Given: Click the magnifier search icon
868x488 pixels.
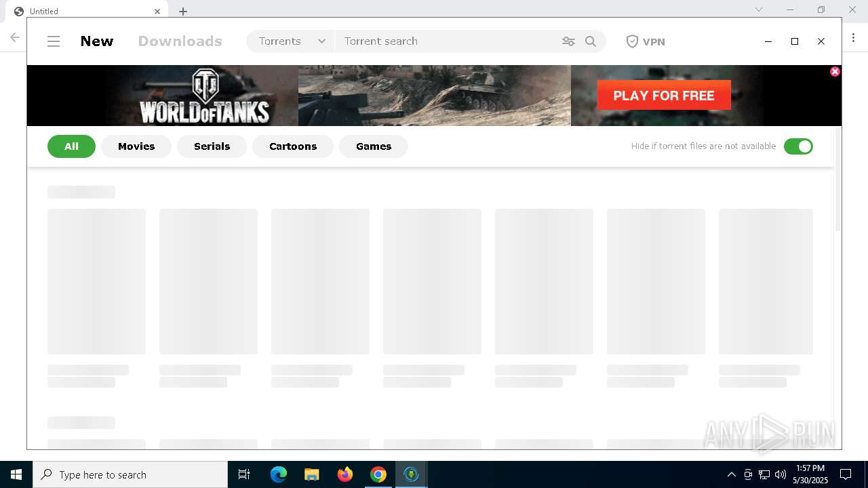Looking at the screenshot, I should point(591,41).
